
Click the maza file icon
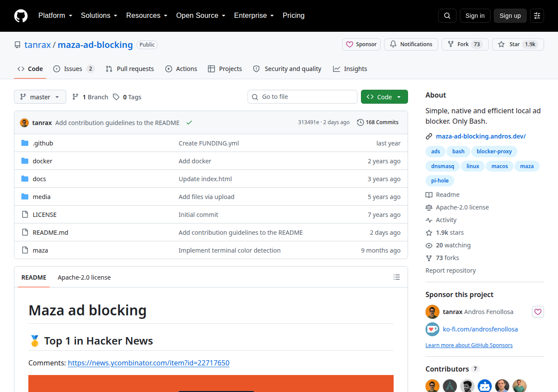coord(25,250)
